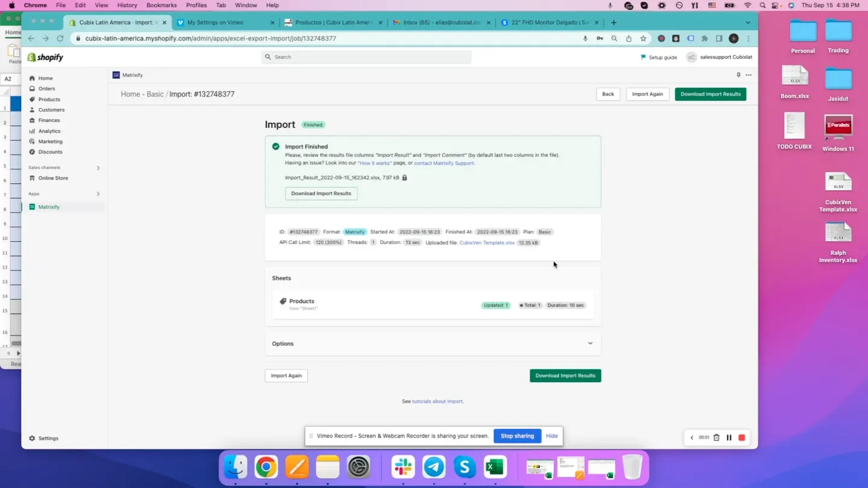Open Marketing section in sidebar

50,142
